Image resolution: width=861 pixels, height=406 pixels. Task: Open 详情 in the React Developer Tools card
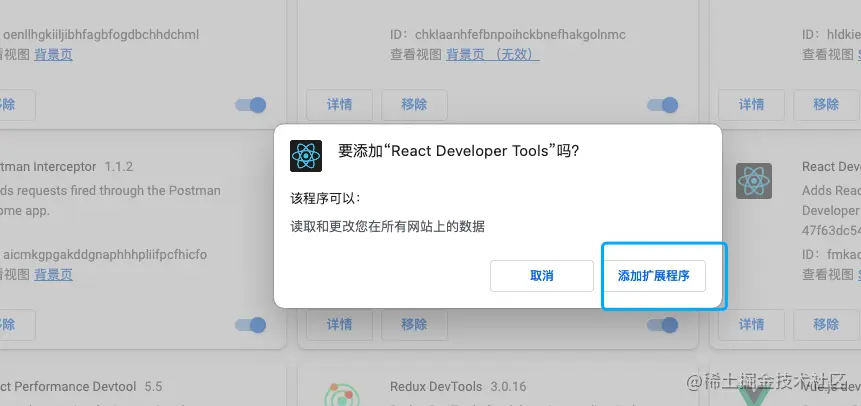tap(751, 325)
